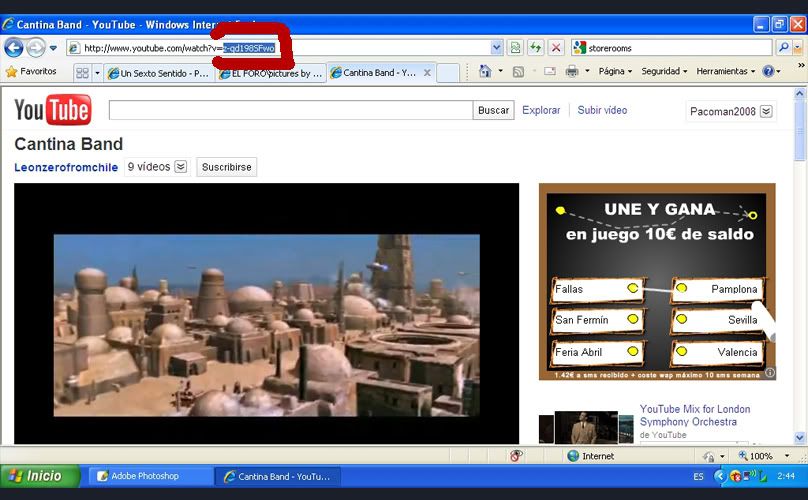Run search with the magnifier icon
The width and height of the screenshot is (808, 500).
click(x=783, y=48)
